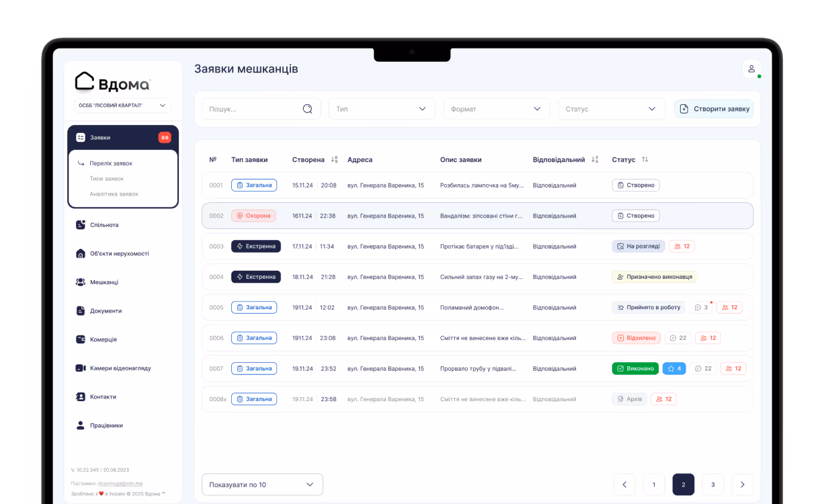Image resolution: width=826 pixels, height=504 pixels.
Task: Go to previous page arrow
Action: click(x=624, y=485)
